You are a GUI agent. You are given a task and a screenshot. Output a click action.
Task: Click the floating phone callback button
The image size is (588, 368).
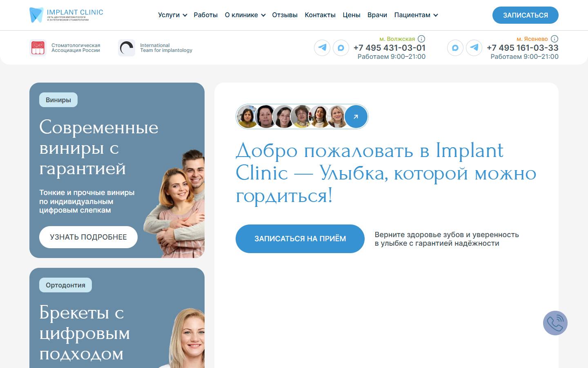555,323
